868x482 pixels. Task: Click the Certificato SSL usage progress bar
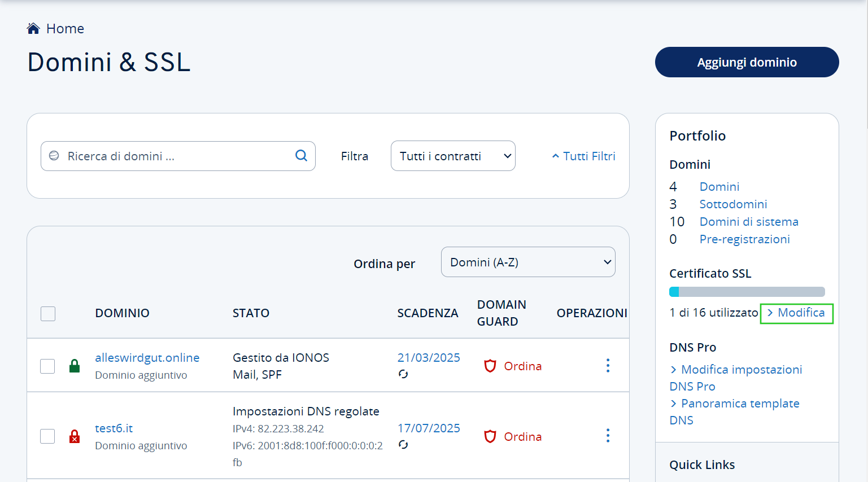coord(747,292)
